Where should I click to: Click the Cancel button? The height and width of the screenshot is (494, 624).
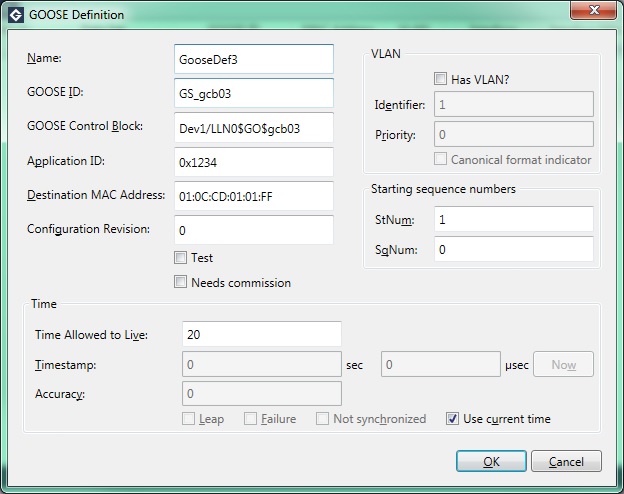[566, 461]
